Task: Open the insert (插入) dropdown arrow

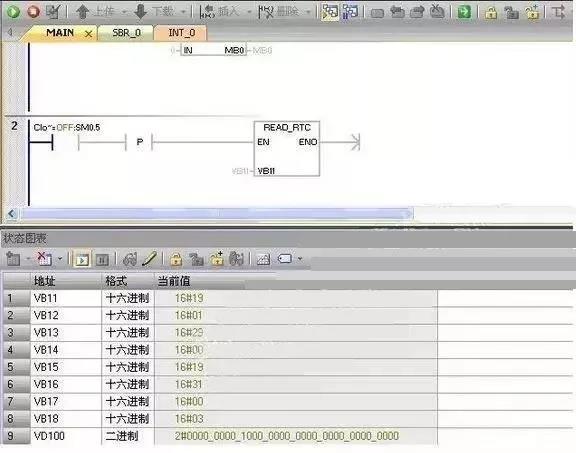Action: tap(249, 12)
